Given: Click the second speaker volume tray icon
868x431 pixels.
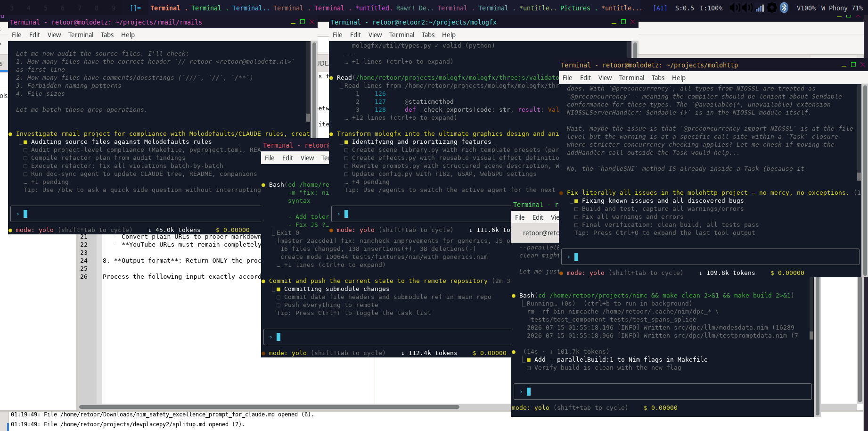Looking at the screenshot, I should (747, 8).
